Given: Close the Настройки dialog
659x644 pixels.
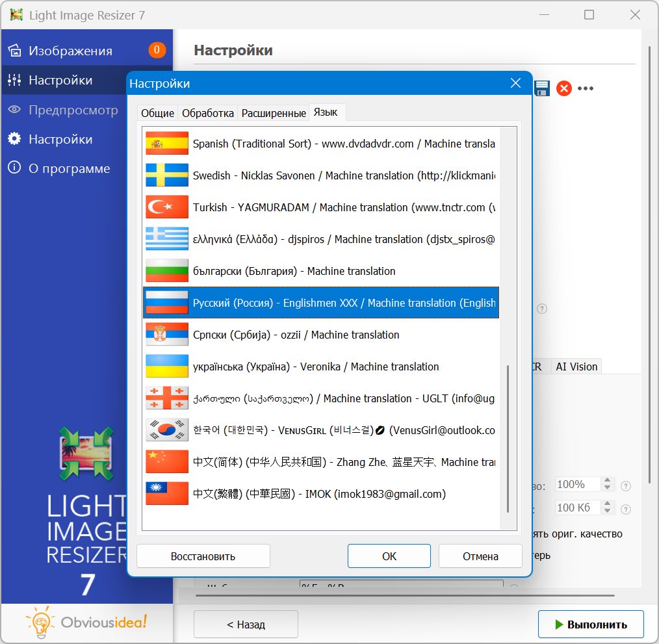Looking at the screenshot, I should [515, 83].
